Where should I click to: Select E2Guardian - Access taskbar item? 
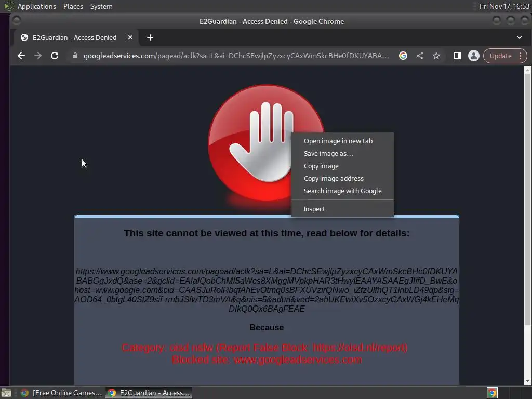(149, 393)
